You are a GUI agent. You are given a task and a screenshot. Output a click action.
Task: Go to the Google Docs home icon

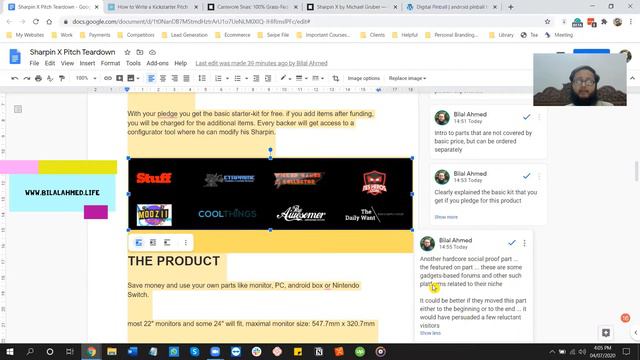pyautogui.click(x=15, y=57)
